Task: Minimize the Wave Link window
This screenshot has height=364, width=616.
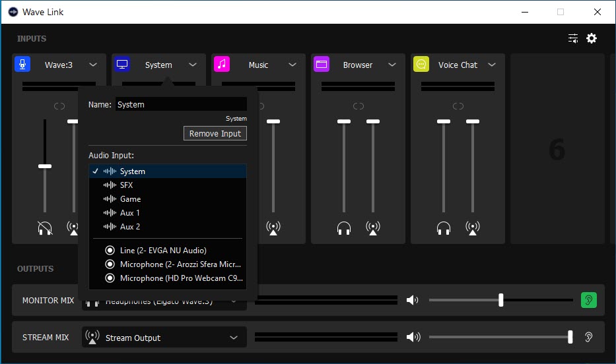Action: click(524, 12)
